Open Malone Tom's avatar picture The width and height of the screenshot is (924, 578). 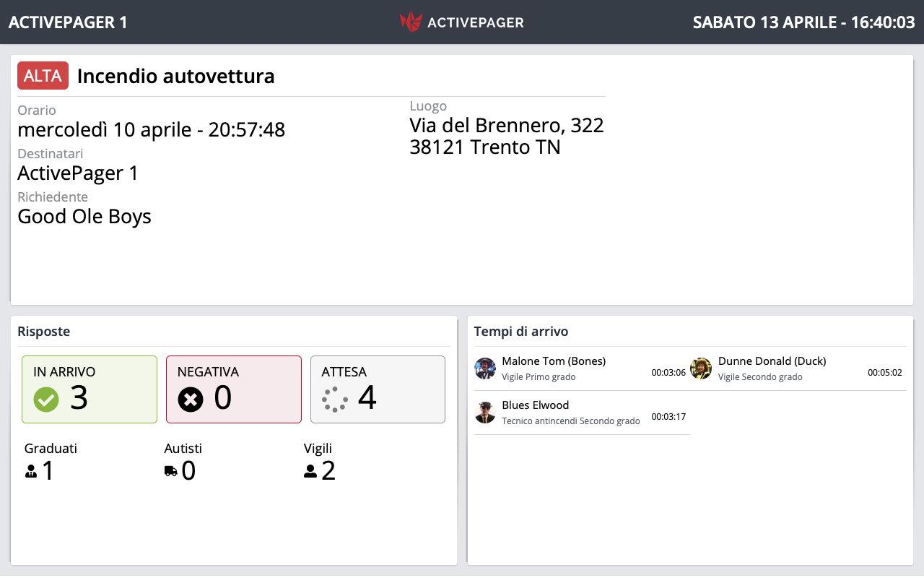click(x=485, y=368)
